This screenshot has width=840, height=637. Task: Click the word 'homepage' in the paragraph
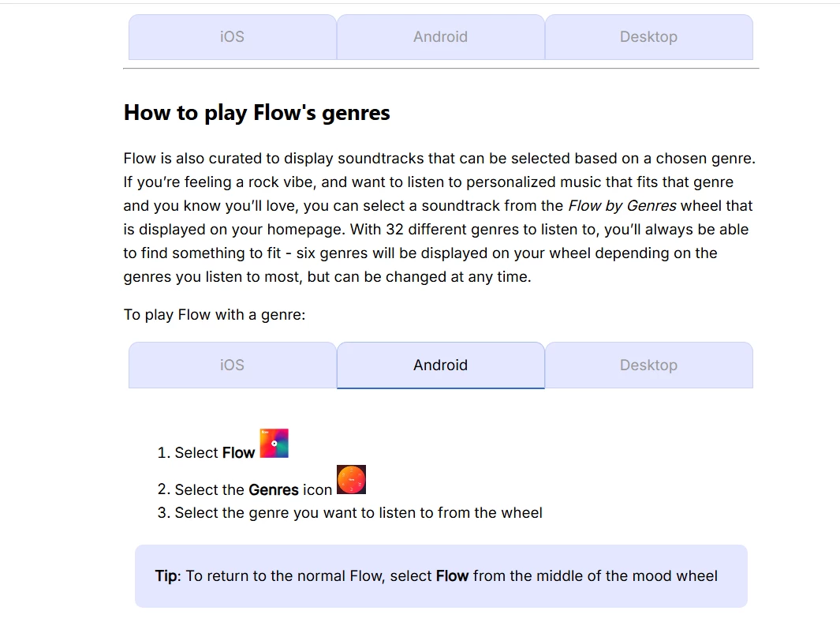304,230
